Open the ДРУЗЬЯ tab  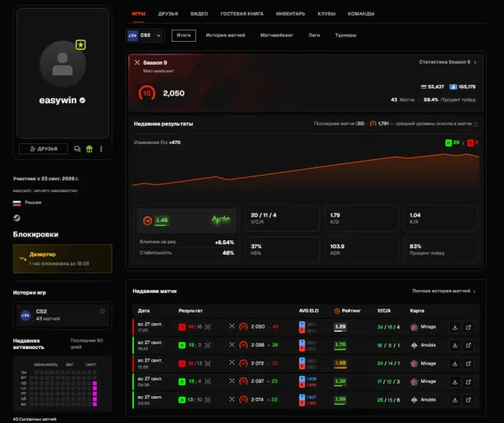coord(168,14)
